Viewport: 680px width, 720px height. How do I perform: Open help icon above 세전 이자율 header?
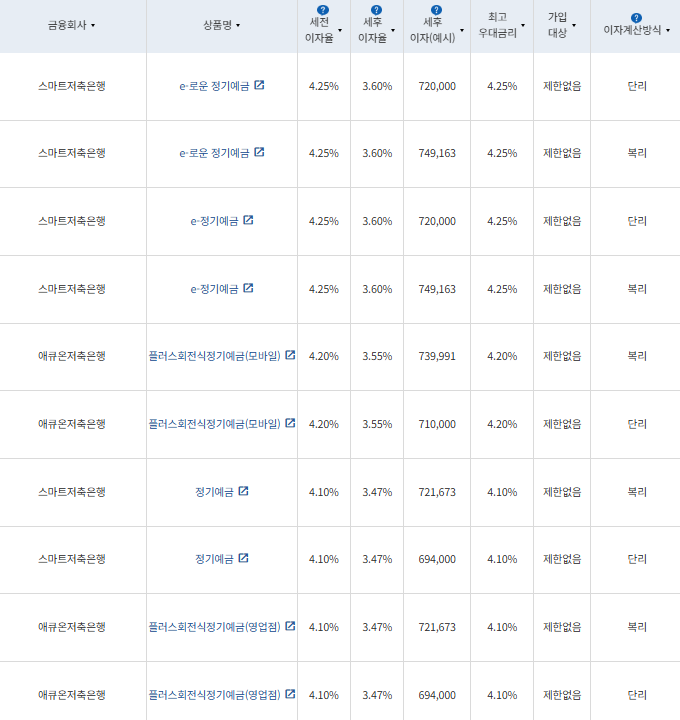(323, 10)
